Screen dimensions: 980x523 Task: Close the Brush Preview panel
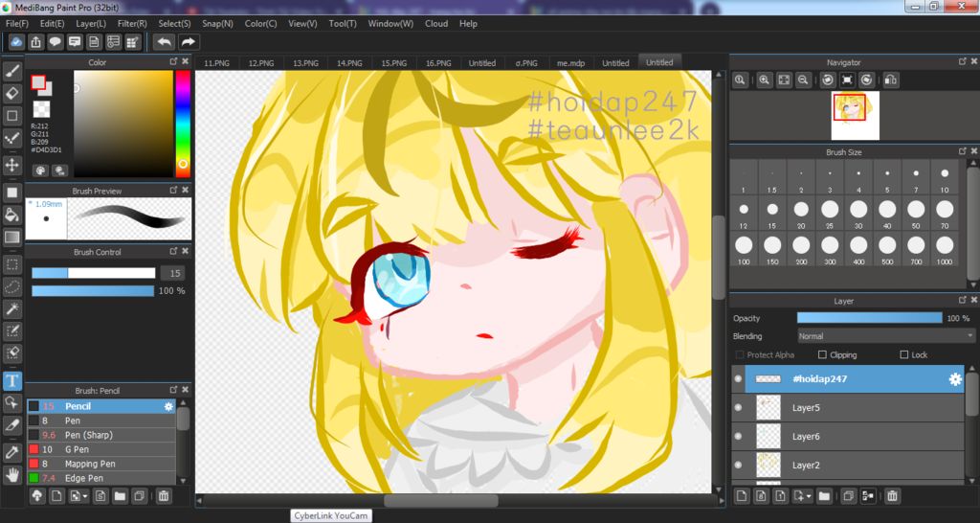[185, 191]
